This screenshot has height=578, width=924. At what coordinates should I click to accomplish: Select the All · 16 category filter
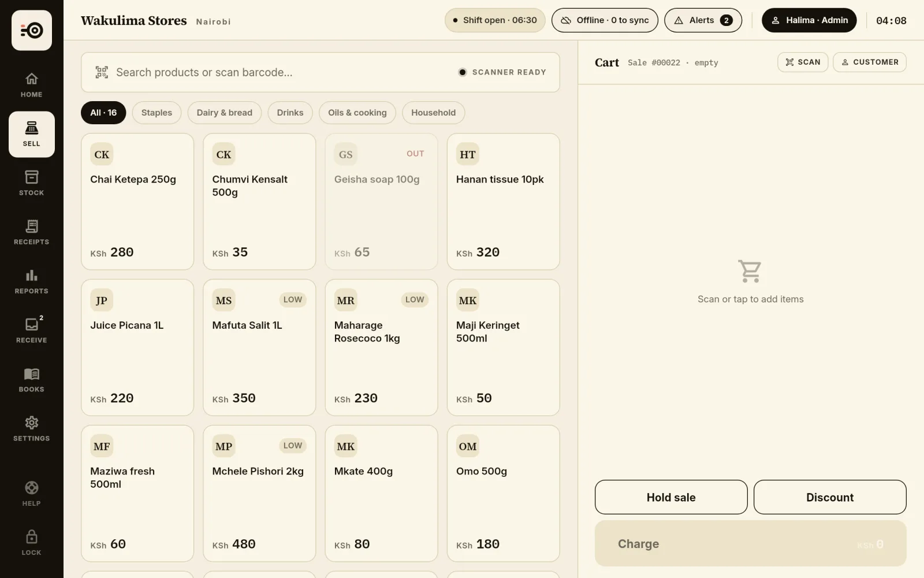pyautogui.click(x=103, y=113)
